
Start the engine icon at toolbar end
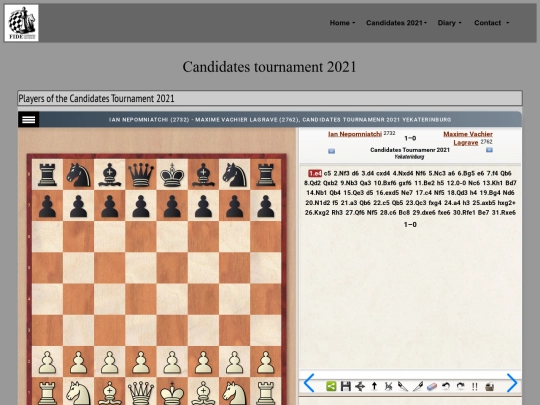coord(489,386)
